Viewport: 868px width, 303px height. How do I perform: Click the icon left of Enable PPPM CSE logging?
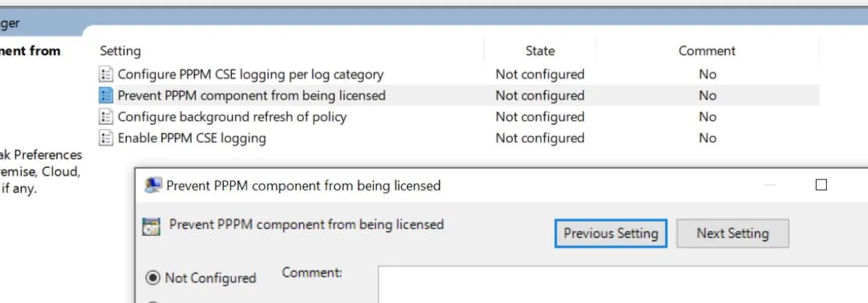tap(106, 138)
